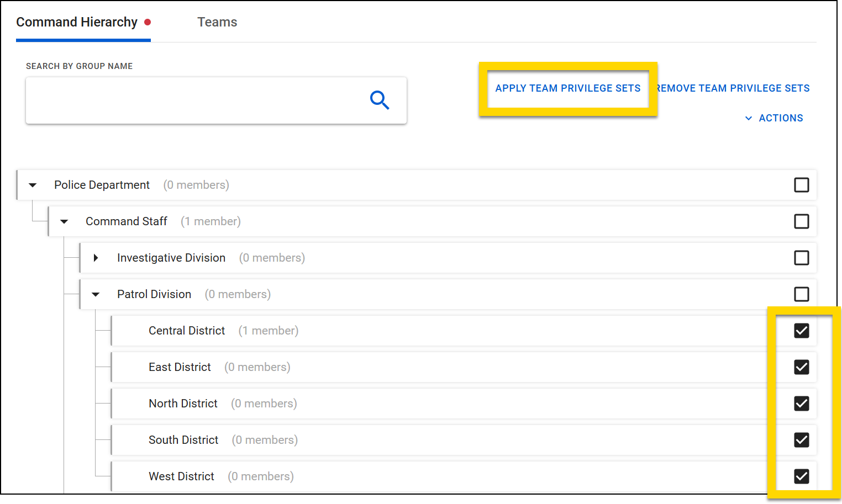Uncheck the West District checkbox

(802, 476)
